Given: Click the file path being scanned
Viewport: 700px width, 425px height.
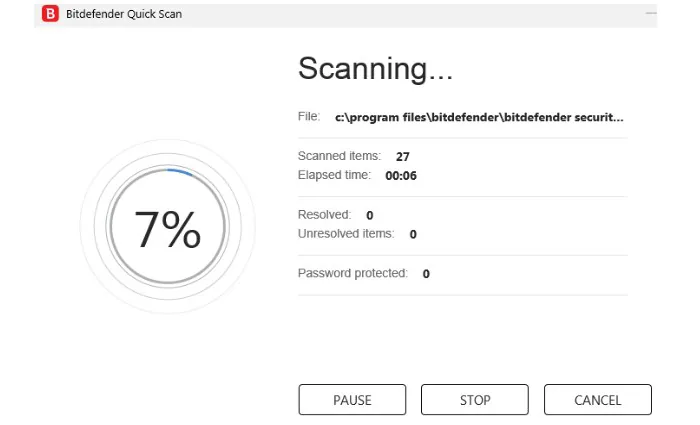Looking at the screenshot, I should click(479, 117).
